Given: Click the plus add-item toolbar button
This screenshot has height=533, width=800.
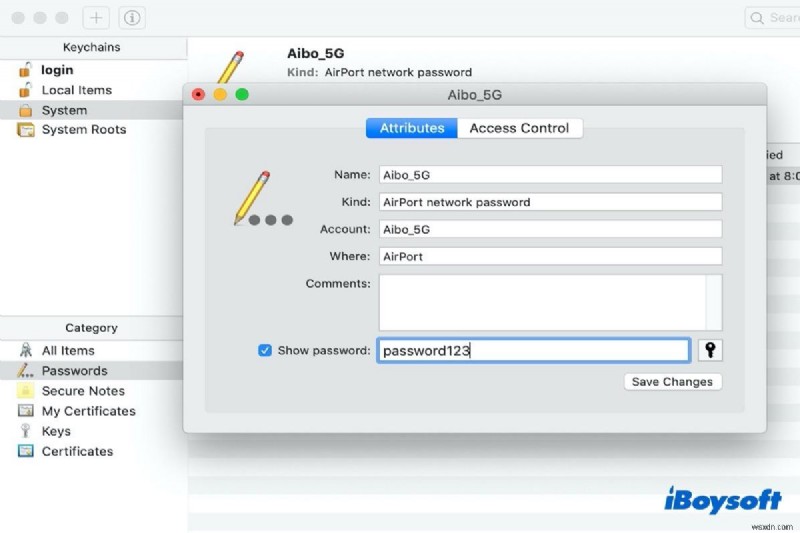Looking at the screenshot, I should [96, 18].
